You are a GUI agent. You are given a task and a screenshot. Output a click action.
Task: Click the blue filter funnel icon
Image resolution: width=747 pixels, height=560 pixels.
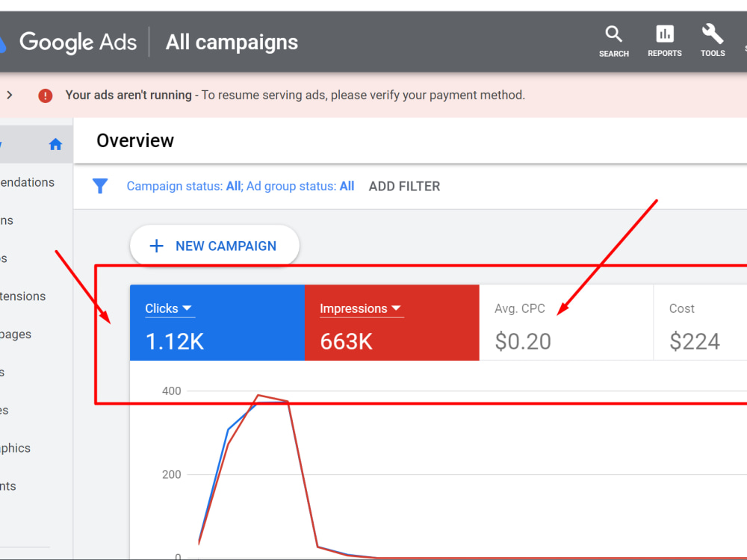pos(100,186)
